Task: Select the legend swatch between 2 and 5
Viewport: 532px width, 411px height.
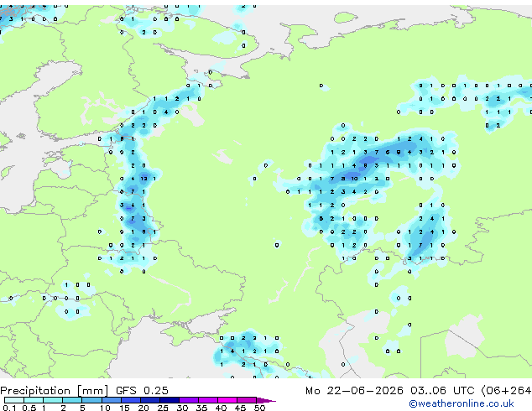Action: click(72, 400)
